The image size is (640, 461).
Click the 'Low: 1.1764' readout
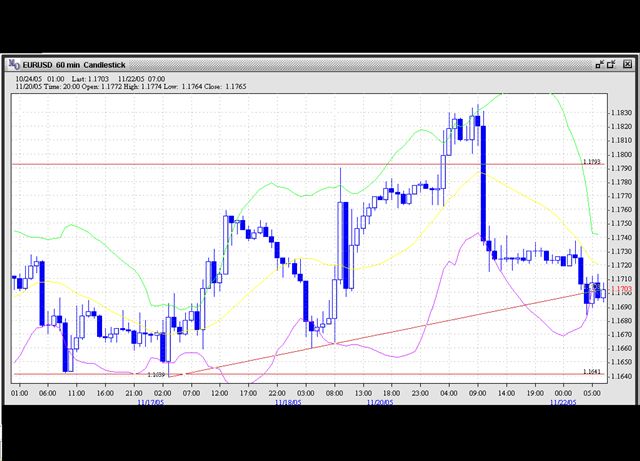point(183,87)
